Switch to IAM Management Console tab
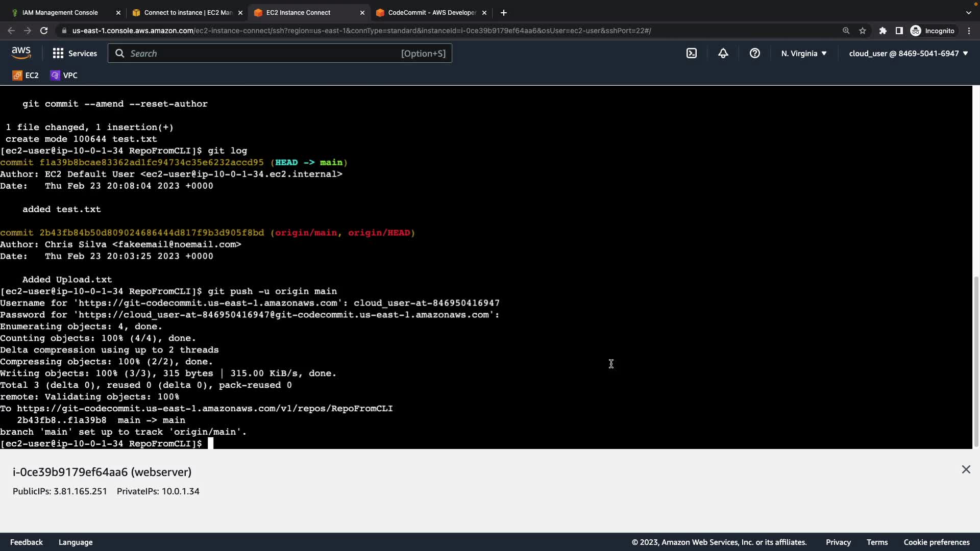Image resolution: width=980 pixels, height=551 pixels. pyautogui.click(x=60, y=12)
